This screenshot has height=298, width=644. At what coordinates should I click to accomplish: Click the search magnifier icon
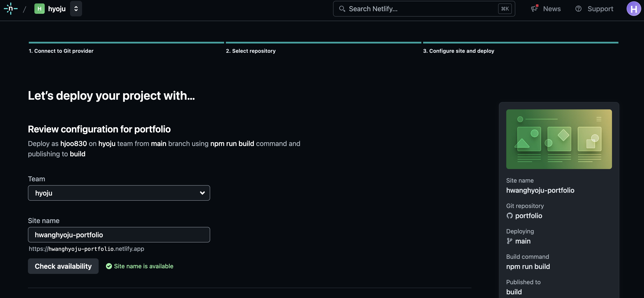coord(342,9)
